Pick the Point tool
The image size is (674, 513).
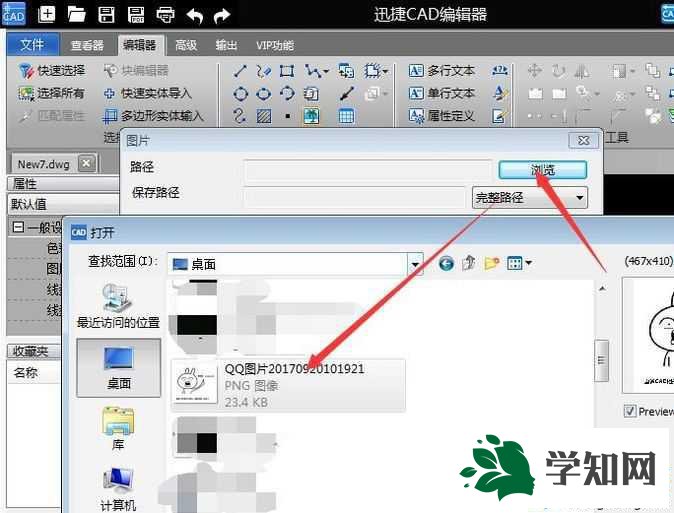288,116
